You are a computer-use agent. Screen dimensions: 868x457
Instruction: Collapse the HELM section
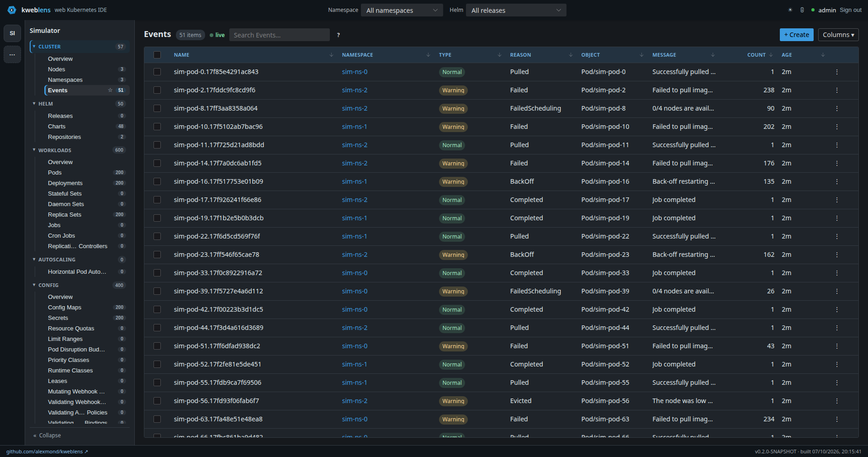(80, 104)
